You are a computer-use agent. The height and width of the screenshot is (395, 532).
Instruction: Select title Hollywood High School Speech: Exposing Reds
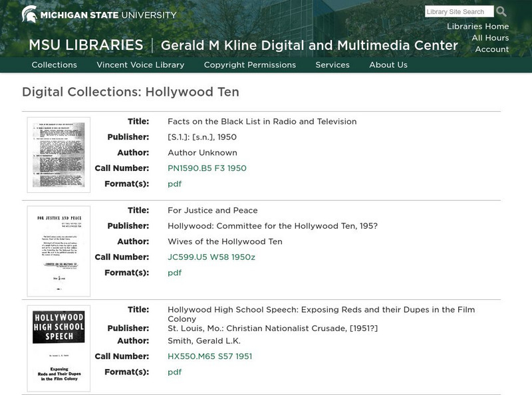coord(321,315)
